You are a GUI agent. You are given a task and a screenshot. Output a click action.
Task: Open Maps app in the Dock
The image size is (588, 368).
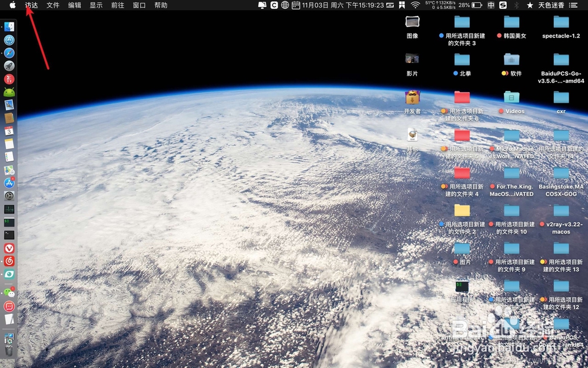9,170
